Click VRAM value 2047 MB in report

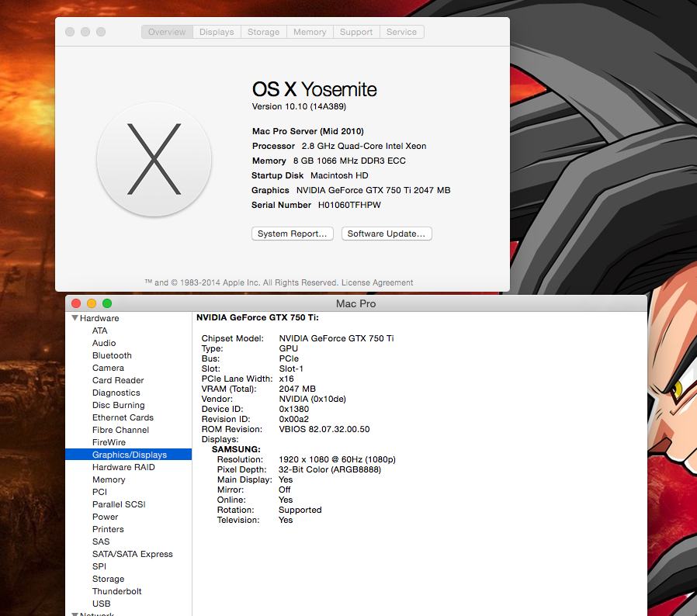tap(297, 389)
